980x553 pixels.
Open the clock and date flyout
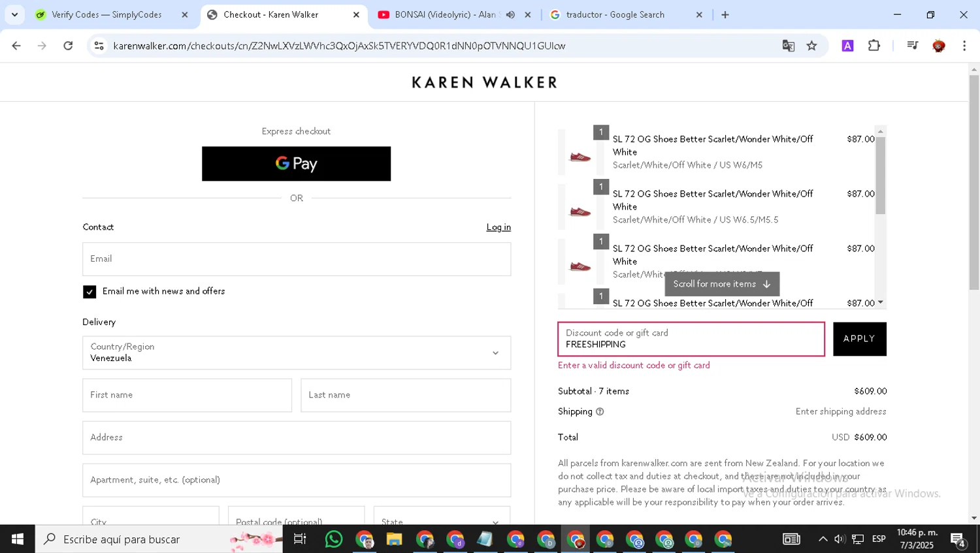[x=917, y=539]
